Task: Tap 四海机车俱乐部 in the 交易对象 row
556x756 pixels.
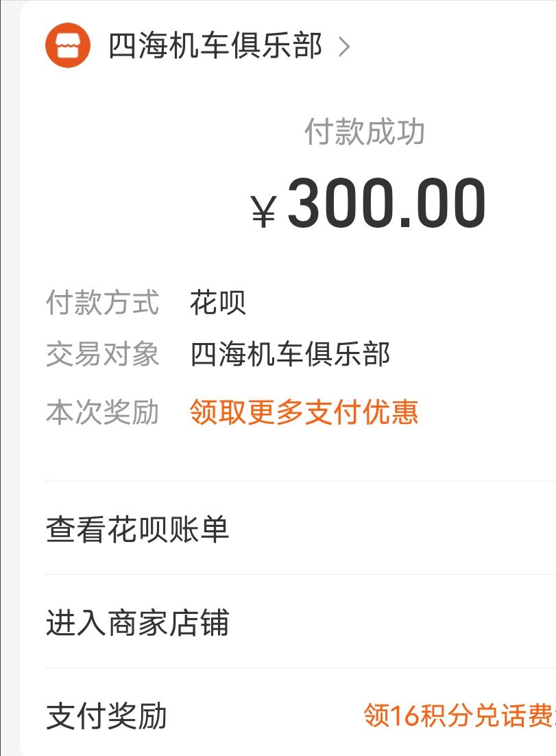Action: point(290,355)
